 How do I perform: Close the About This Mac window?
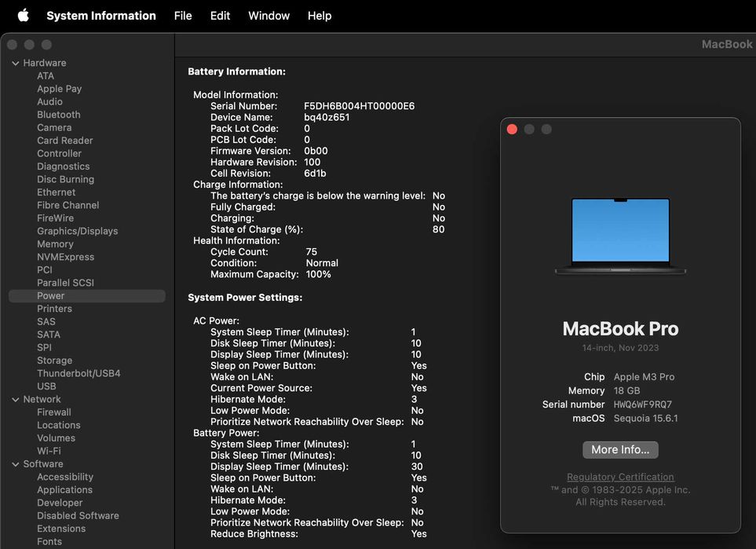pyautogui.click(x=512, y=130)
